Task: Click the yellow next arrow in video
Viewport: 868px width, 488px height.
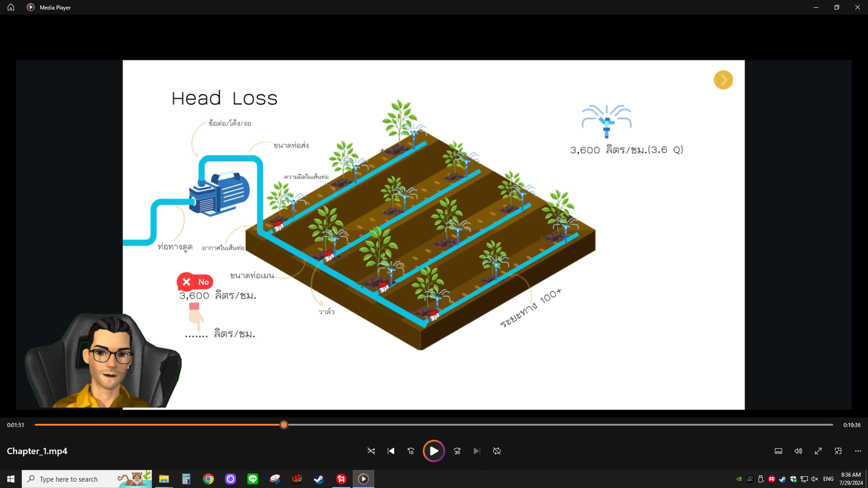Action: (x=723, y=80)
